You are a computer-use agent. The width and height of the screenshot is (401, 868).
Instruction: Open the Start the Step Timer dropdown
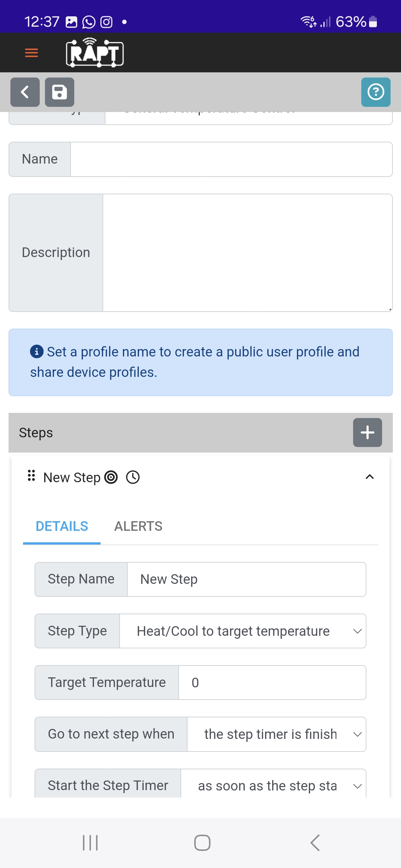tap(273, 785)
